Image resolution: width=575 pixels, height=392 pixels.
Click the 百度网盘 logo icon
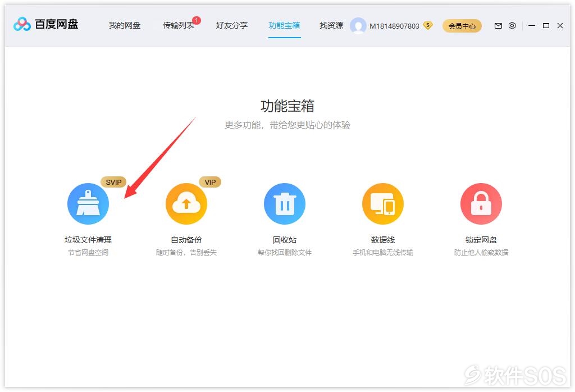coord(22,24)
